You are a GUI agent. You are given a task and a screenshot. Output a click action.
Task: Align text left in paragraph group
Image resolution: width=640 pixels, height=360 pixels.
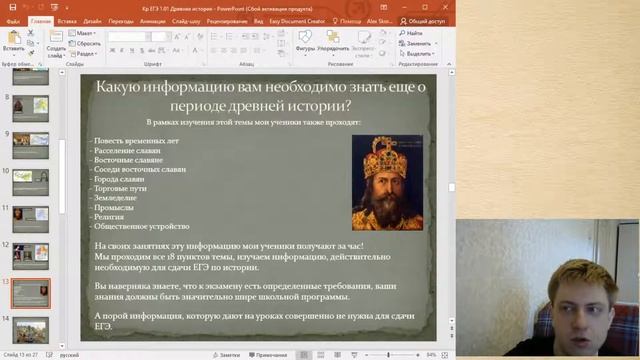tap(214, 50)
